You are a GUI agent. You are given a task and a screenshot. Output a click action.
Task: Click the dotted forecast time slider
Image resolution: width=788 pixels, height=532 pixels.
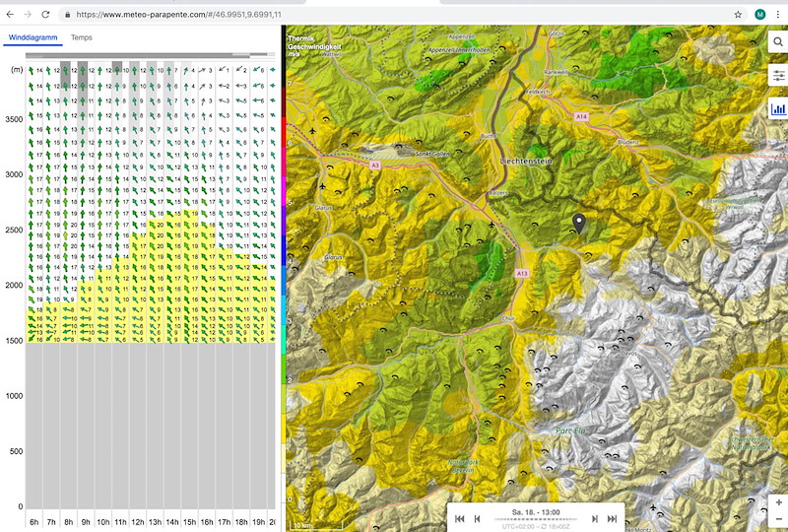pyautogui.click(x=536, y=519)
